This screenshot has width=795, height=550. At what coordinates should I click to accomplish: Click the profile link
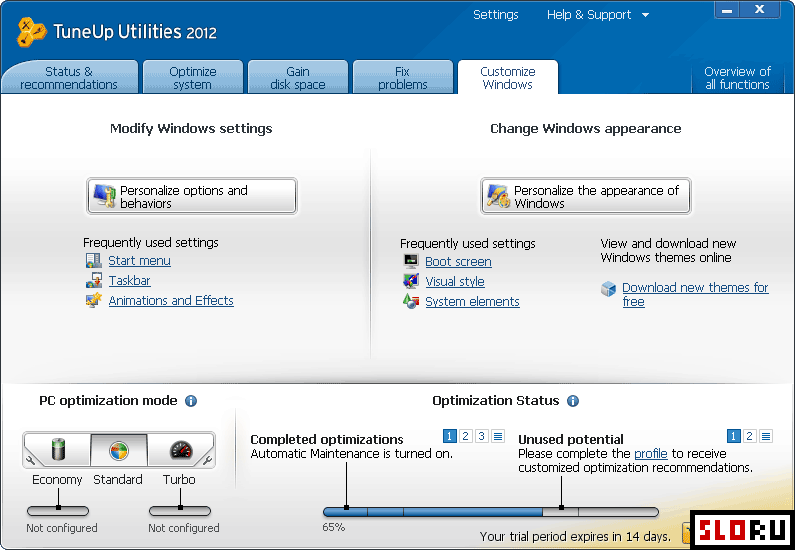click(x=651, y=453)
